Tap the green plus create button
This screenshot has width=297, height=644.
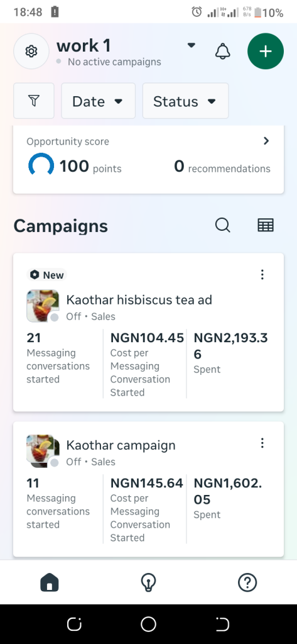[266, 52]
